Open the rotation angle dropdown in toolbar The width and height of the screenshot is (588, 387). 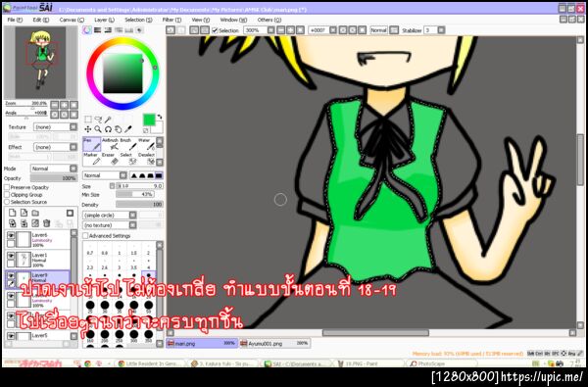tap(332, 30)
